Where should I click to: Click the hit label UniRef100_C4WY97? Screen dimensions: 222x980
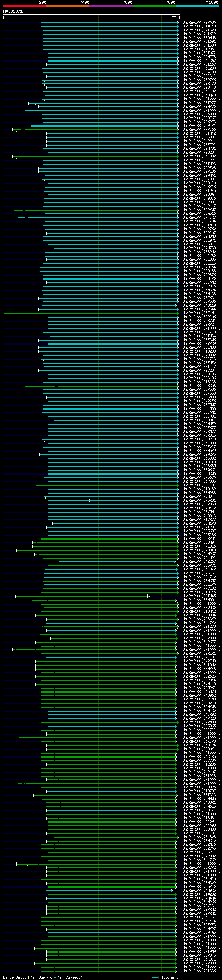[199, 929]
